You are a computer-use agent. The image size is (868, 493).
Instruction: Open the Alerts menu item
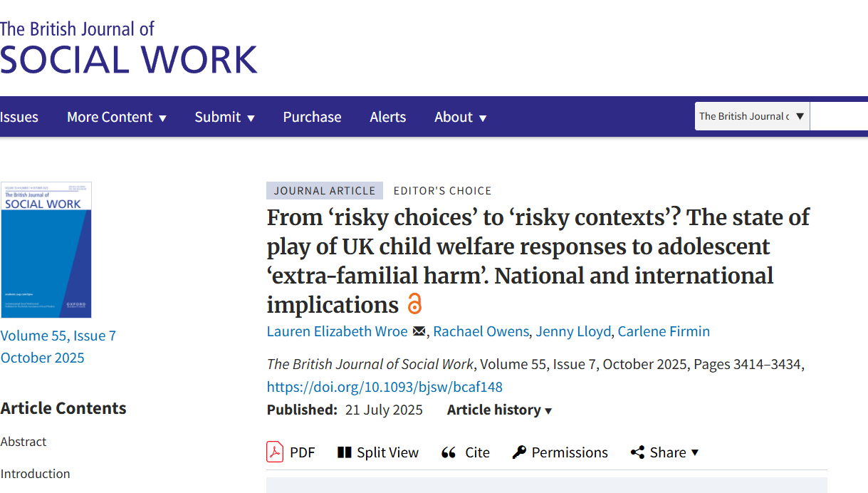387,117
